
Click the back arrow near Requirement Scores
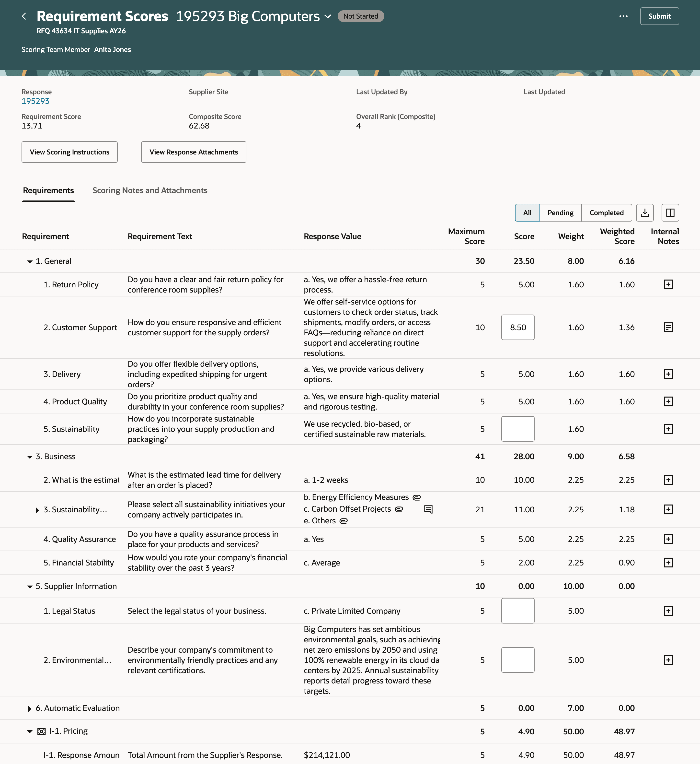(x=24, y=16)
